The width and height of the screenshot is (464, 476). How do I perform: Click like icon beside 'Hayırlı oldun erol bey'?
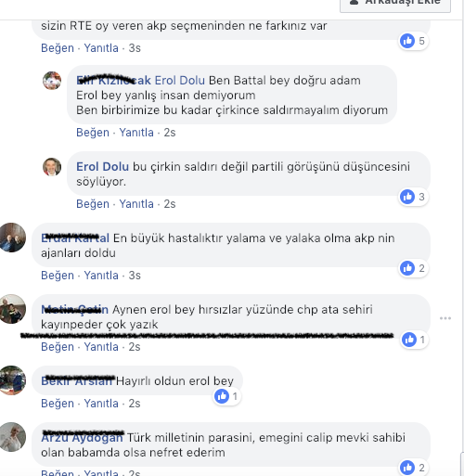[222, 396]
